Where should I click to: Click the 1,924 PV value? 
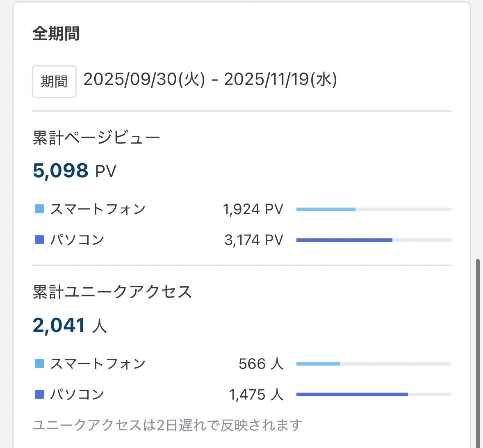[x=253, y=209]
